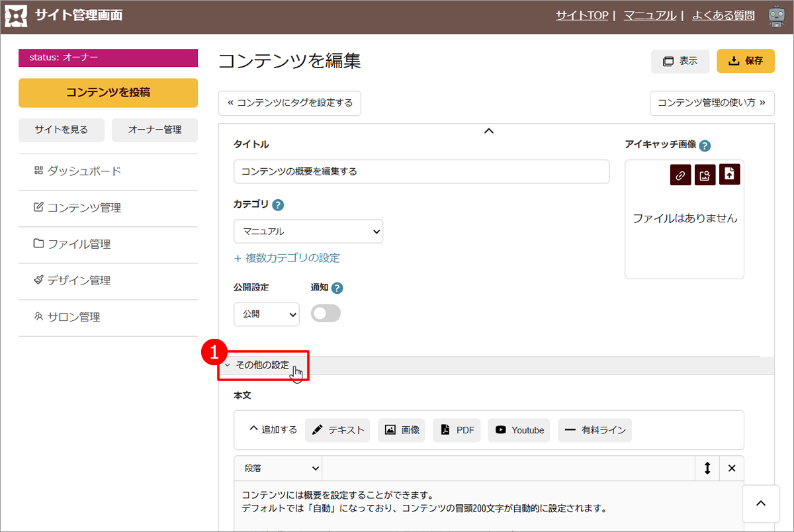Click the コンテンツを投稿 button

pyautogui.click(x=108, y=93)
